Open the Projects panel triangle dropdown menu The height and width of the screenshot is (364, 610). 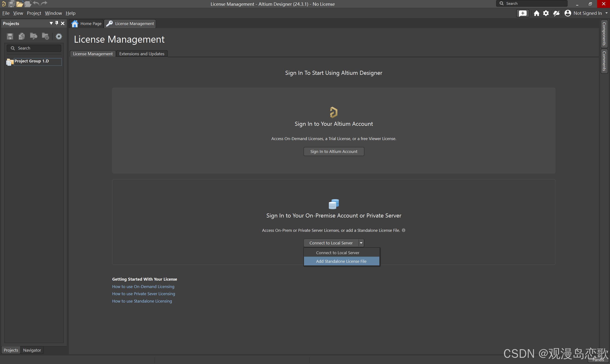click(51, 23)
